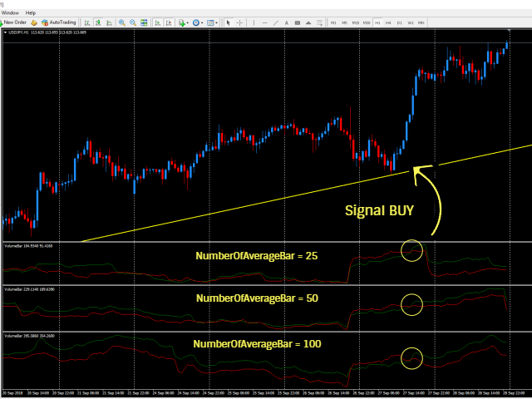Screen dimensions: 532x399
Task: Open the periods clock dropdown arrow
Action: tap(202, 23)
